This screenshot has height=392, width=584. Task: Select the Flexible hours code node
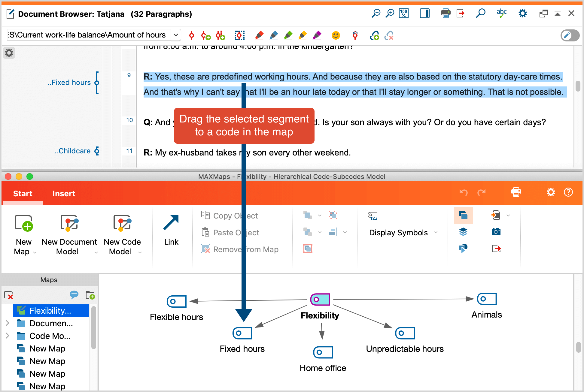(177, 301)
